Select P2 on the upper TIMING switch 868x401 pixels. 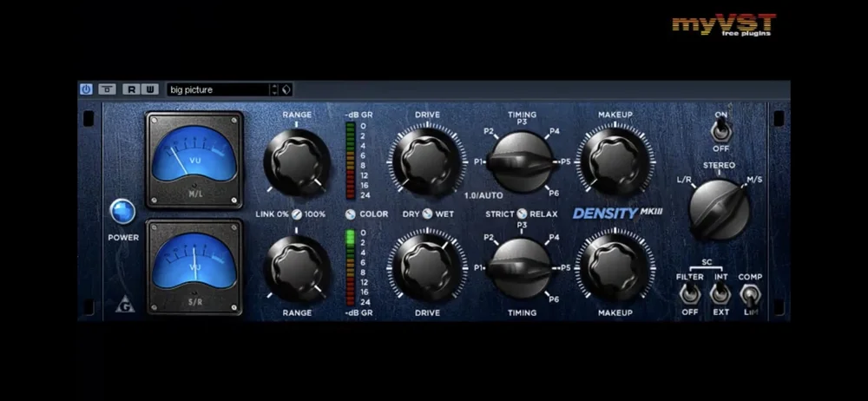click(489, 131)
